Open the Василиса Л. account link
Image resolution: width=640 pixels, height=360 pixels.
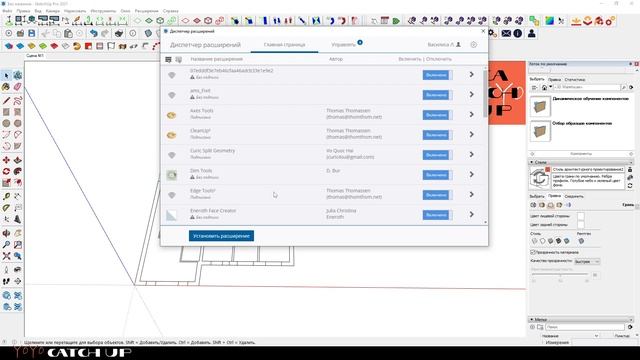(x=444, y=44)
